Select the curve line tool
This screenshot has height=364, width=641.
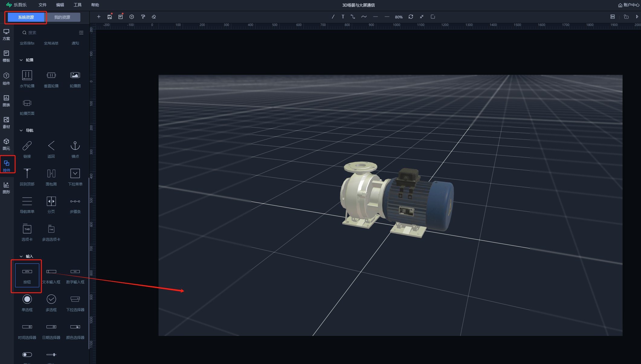(364, 17)
